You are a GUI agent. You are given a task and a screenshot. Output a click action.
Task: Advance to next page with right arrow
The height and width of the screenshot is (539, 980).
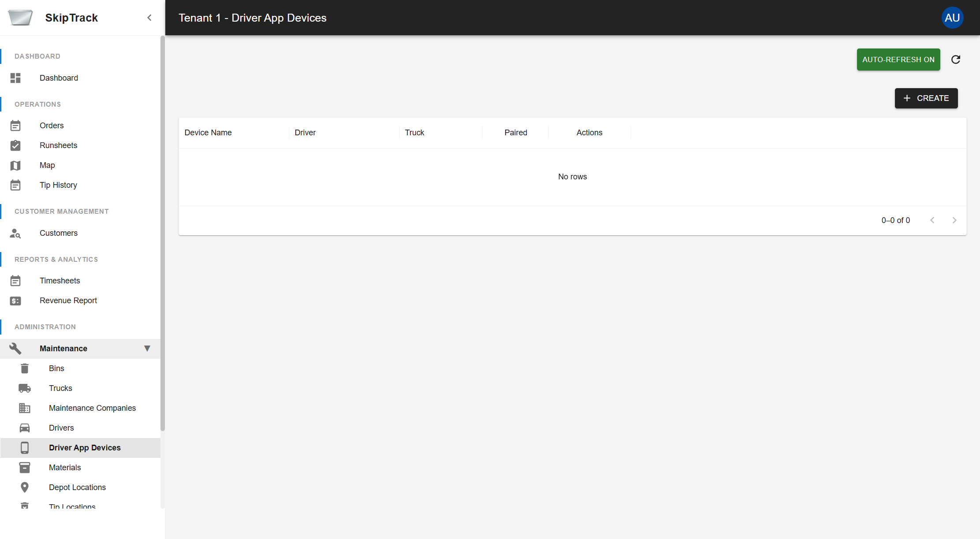pyautogui.click(x=954, y=220)
